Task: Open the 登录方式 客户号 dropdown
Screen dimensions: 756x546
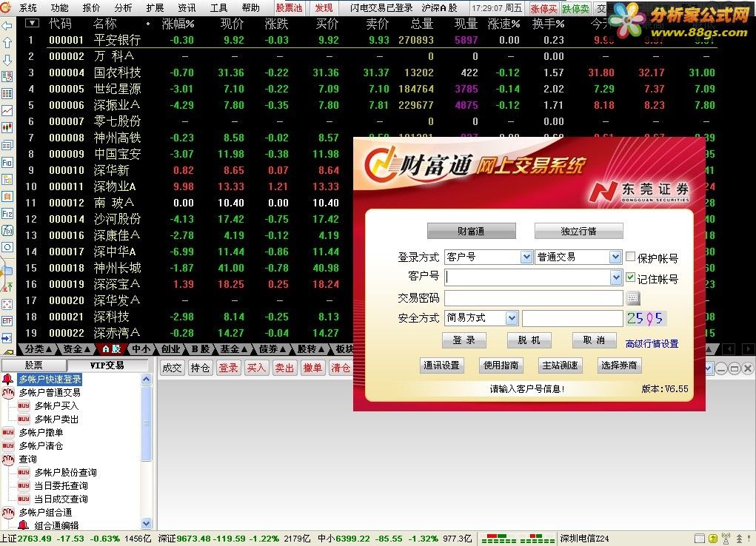Action: coord(526,257)
